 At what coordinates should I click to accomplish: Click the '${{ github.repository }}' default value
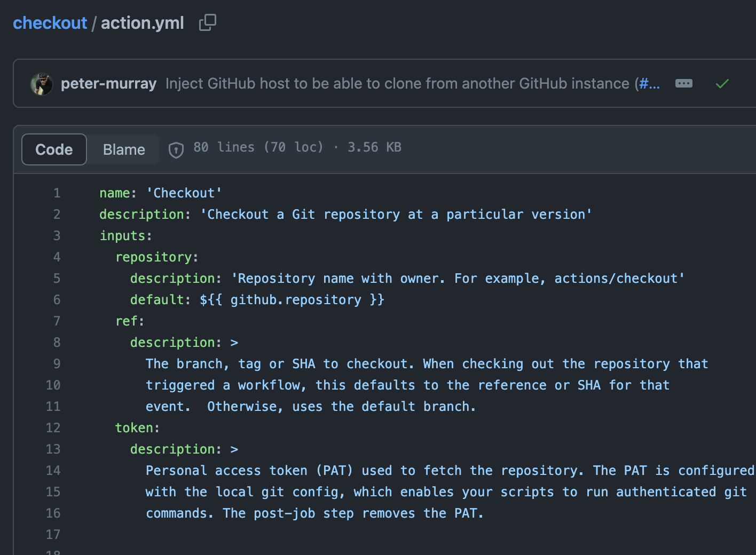(x=292, y=300)
